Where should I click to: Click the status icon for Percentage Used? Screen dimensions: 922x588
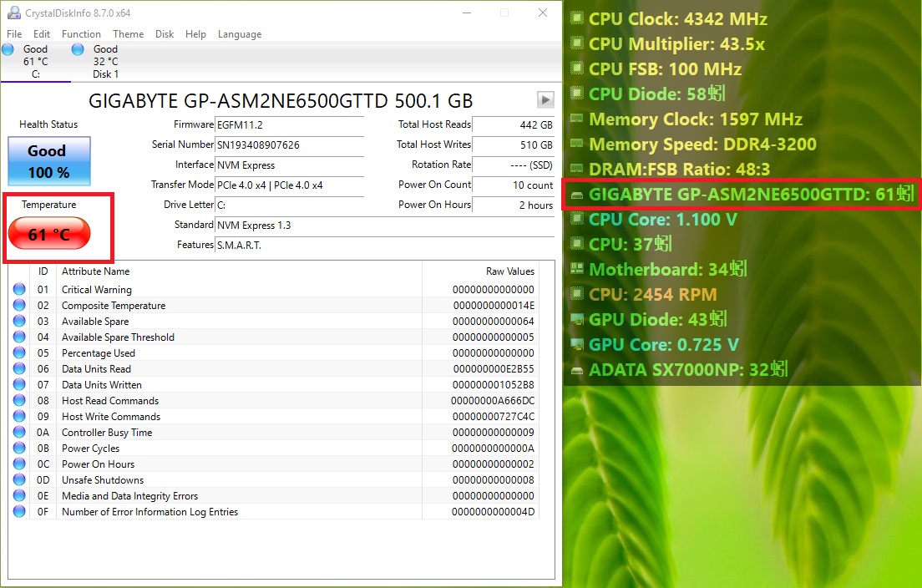(x=19, y=352)
